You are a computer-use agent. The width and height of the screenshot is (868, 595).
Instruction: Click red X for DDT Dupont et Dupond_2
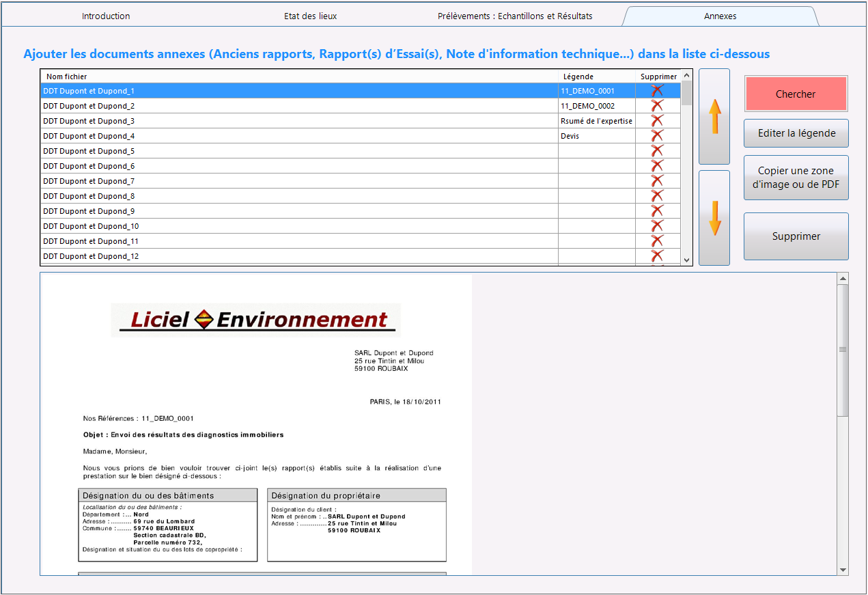pos(657,106)
